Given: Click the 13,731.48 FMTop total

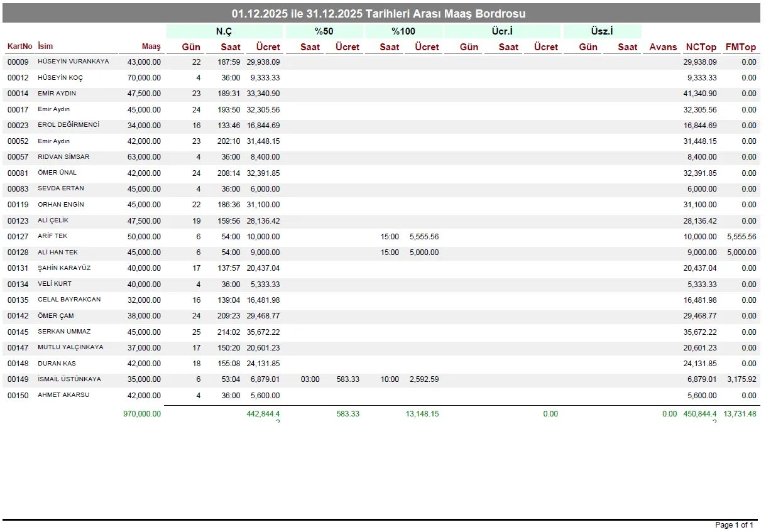Looking at the screenshot, I should tap(740, 414).
